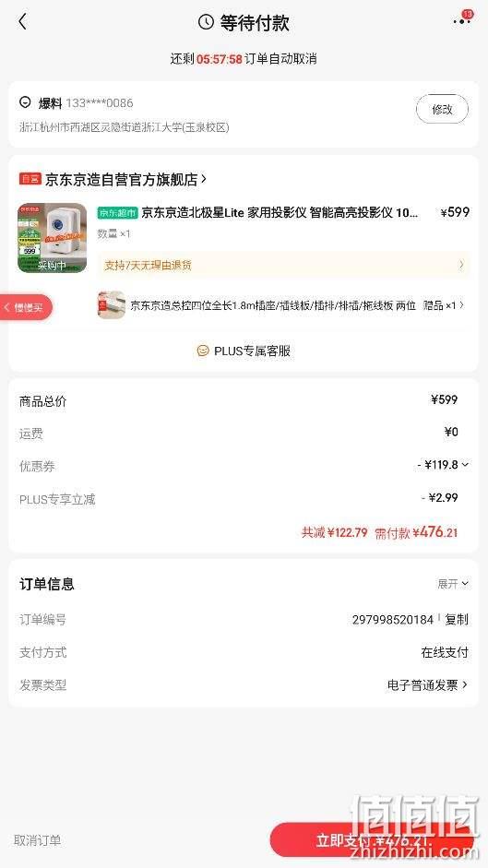The height and width of the screenshot is (868, 488).
Task: Tap the red 自营 badge icon
Action: tap(30, 179)
